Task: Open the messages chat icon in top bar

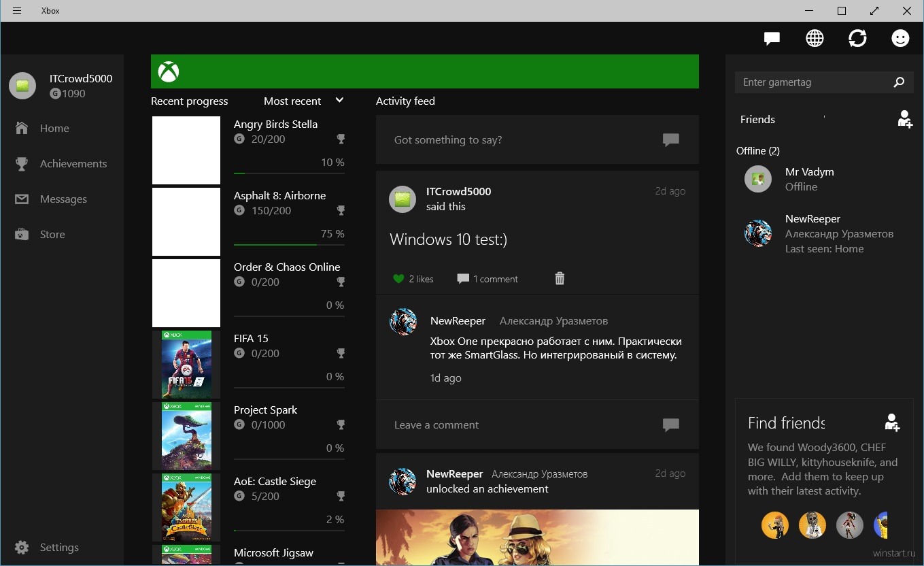Action: 772,39
